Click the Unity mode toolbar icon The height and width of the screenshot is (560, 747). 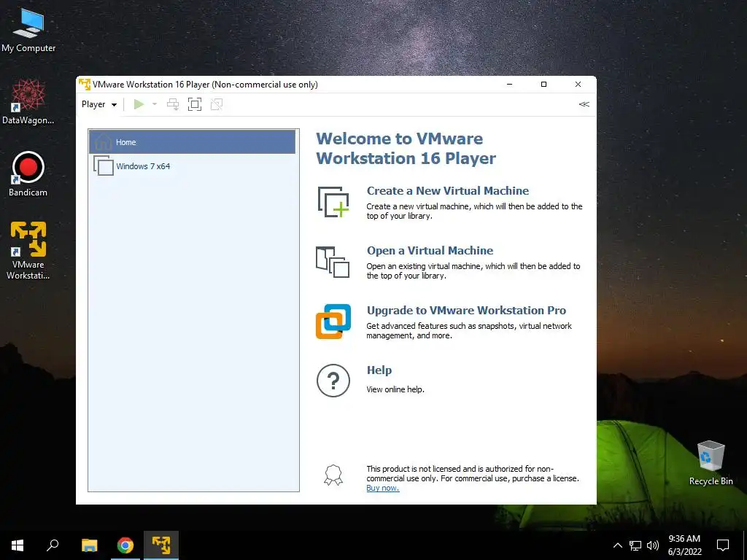(217, 104)
